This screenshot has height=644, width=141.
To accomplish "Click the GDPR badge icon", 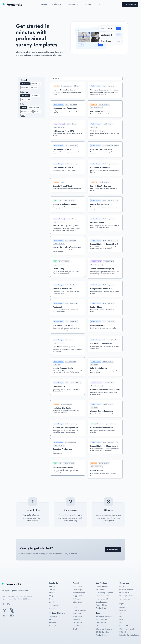I will (5, 613).
